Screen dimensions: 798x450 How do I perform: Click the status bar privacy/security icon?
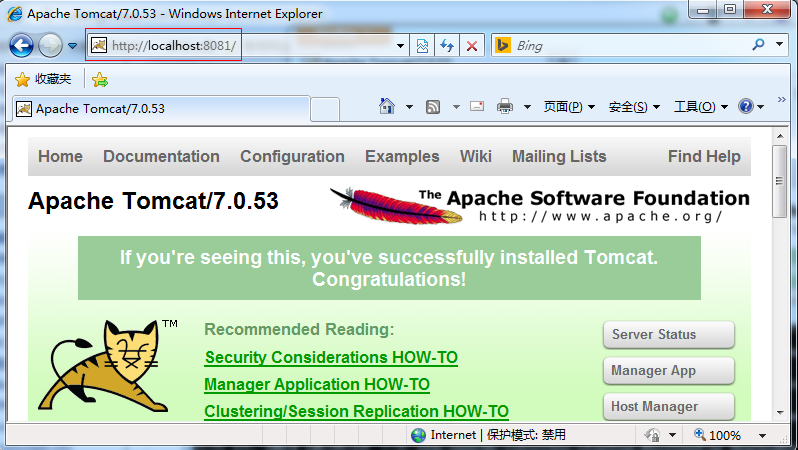(x=652, y=435)
